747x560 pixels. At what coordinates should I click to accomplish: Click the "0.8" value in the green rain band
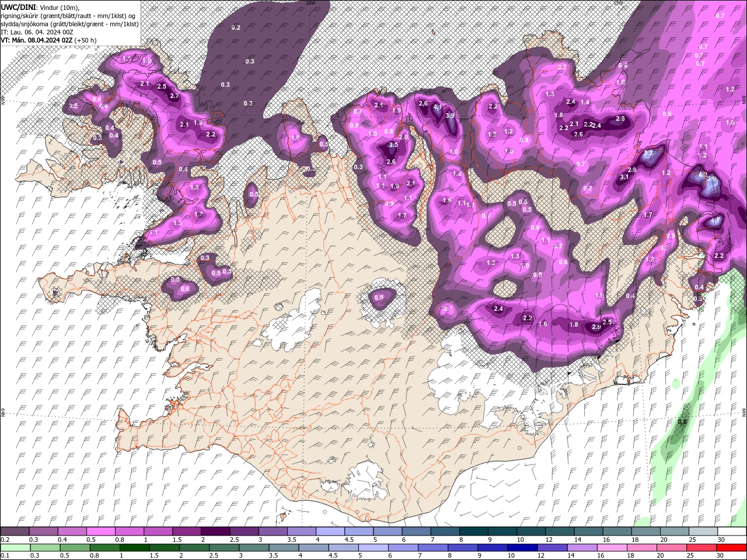coord(682,422)
